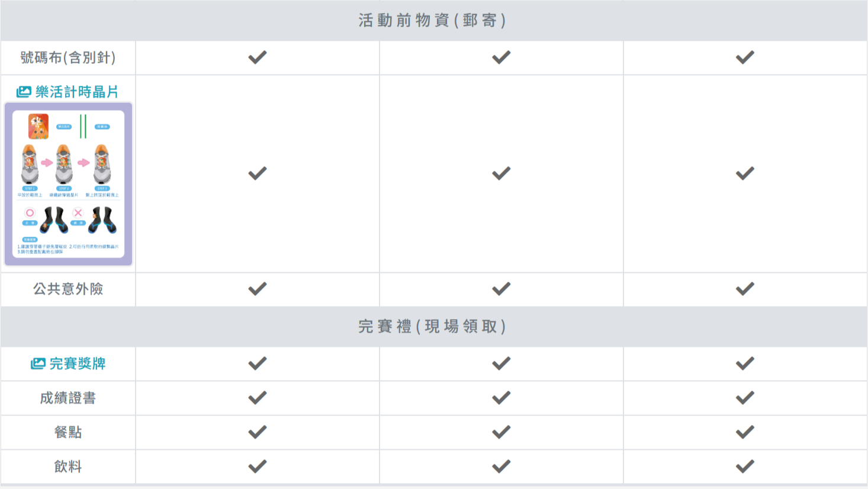
Task: Open the 完賽獎牌 link
Action: point(77,363)
